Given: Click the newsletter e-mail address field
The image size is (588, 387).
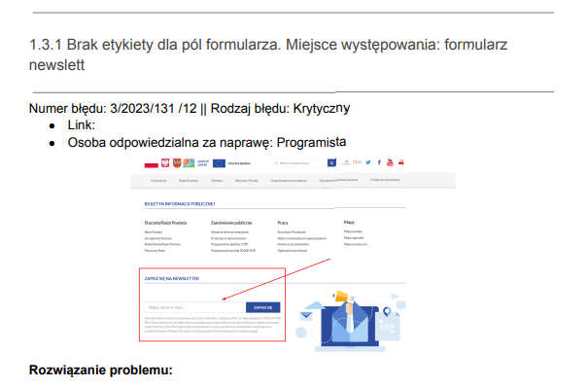Looking at the screenshot, I should 193,307.
